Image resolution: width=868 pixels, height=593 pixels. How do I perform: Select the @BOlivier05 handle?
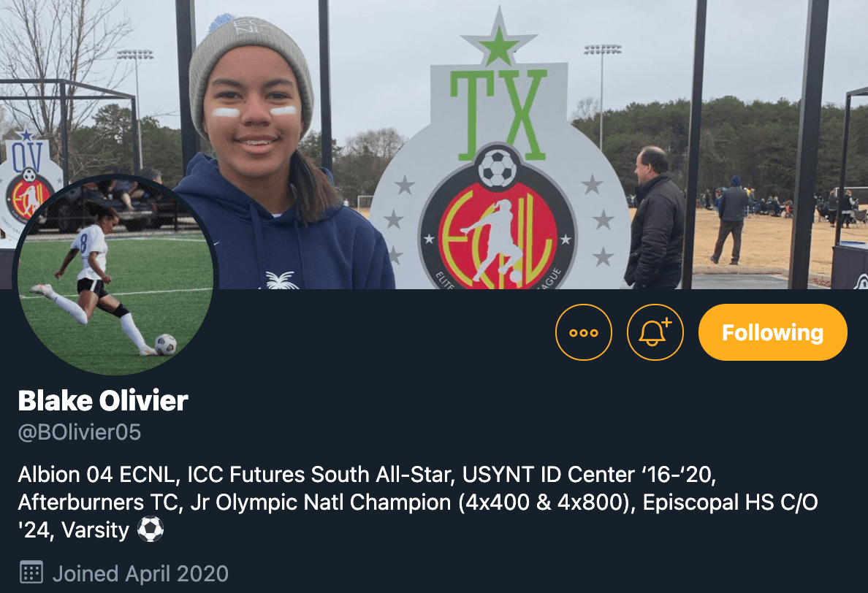click(x=79, y=432)
